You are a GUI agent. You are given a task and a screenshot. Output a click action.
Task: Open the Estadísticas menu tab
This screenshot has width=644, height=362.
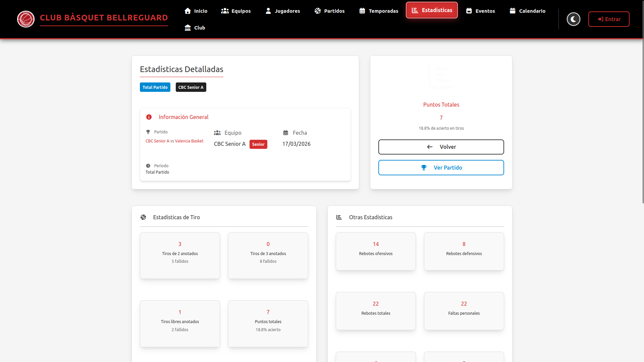(x=432, y=10)
